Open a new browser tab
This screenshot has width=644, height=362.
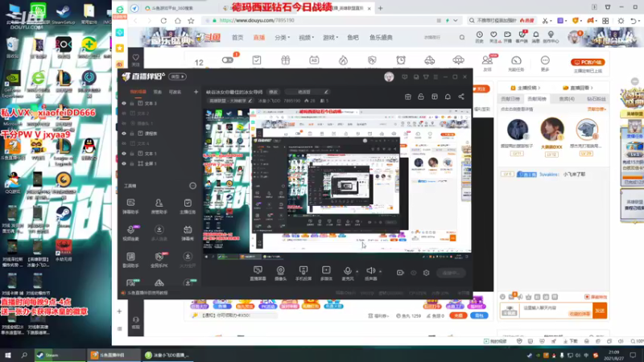(380, 8)
